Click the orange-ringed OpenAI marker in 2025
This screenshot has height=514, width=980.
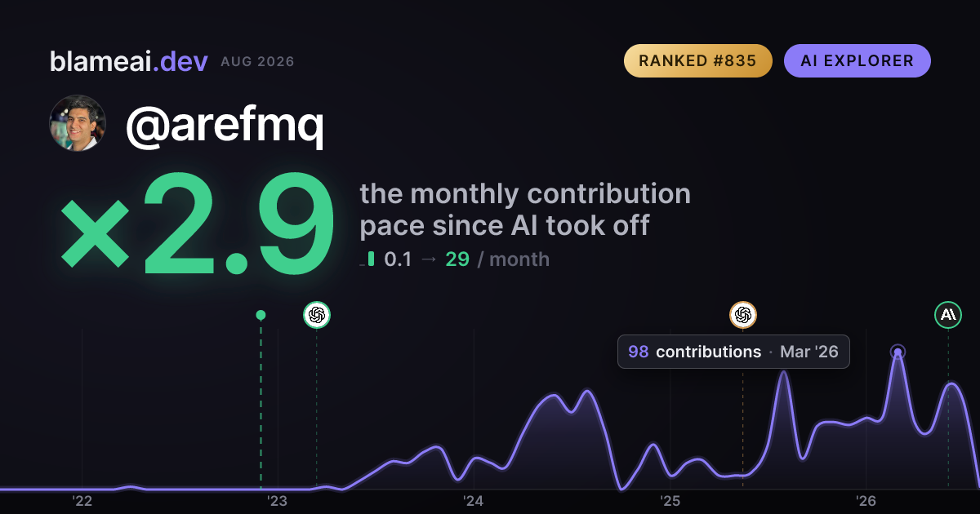click(x=742, y=315)
